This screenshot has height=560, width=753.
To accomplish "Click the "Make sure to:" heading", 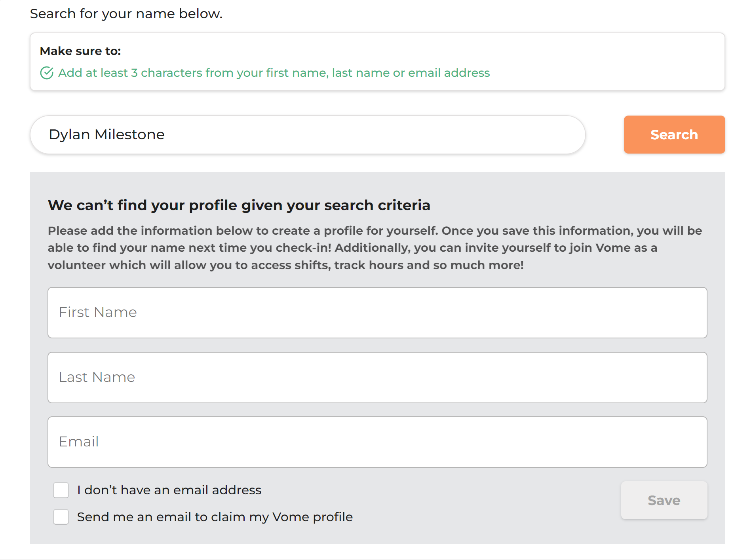I will click(x=80, y=51).
